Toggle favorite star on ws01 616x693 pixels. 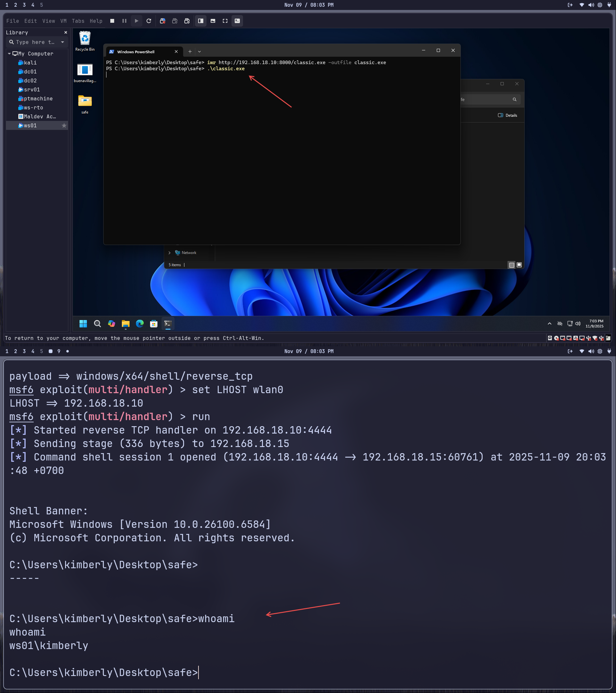(64, 125)
